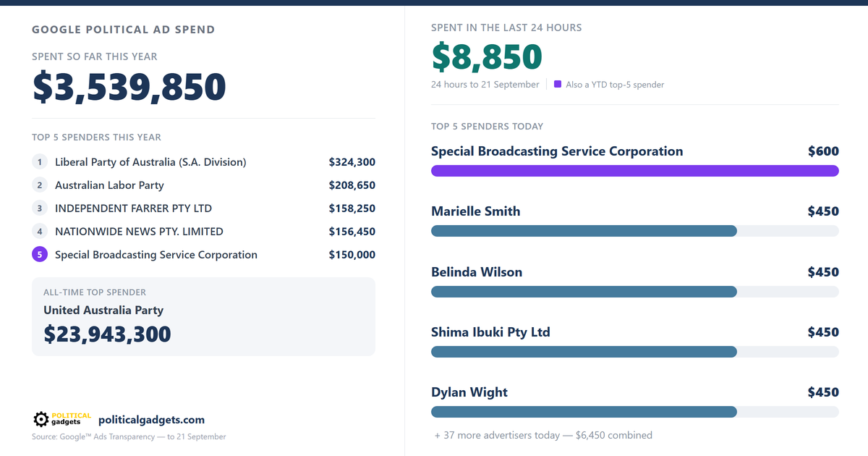Click the SPENT SO FAR THIS YEAR label
The height and width of the screenshot is (456, 868).
click(x=95, y=56)
